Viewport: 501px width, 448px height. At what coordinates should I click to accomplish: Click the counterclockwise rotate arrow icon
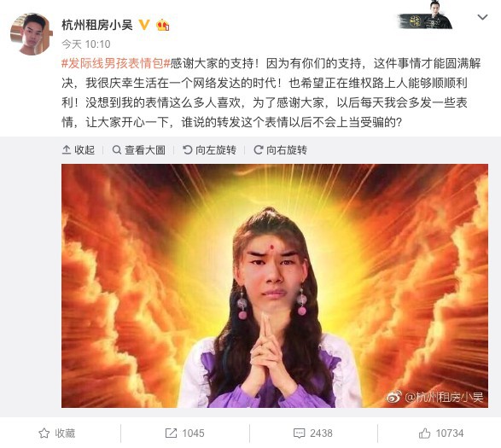(187, 149)
